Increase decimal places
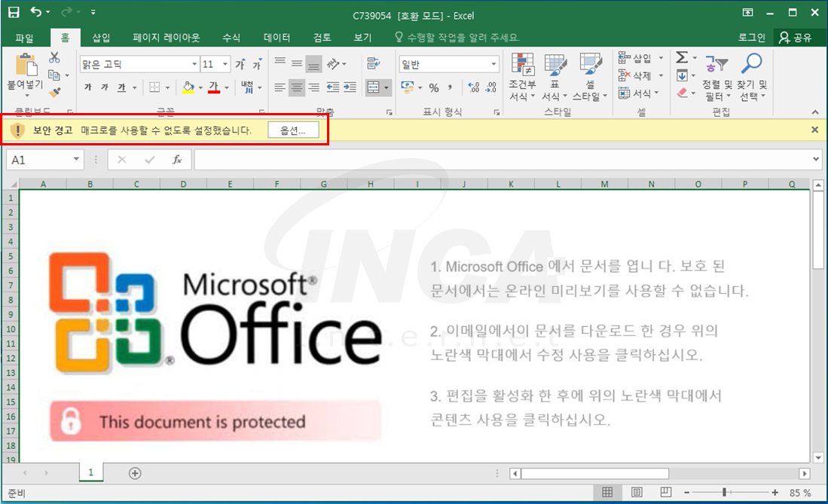The height and width of the screenshot is (504, 828). click(474, 87)
